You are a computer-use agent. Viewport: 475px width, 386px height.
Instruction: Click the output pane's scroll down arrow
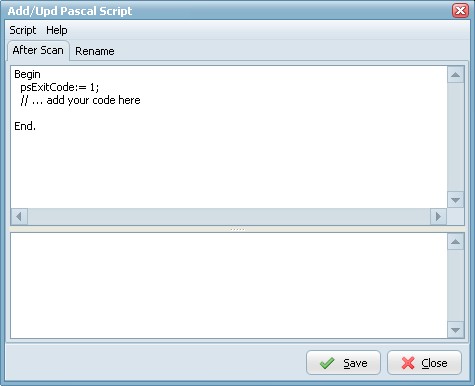(x=455, y=330)
